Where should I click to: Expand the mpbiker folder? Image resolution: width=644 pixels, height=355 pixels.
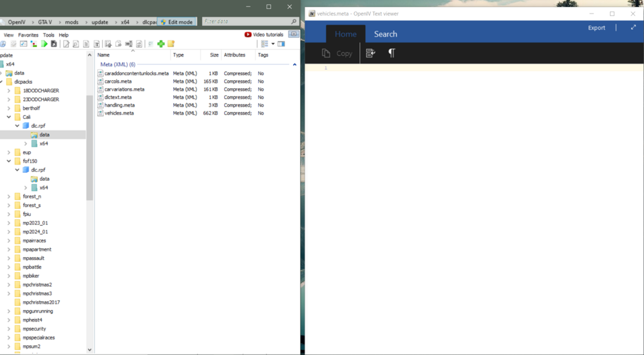click(x=8, y=276)
